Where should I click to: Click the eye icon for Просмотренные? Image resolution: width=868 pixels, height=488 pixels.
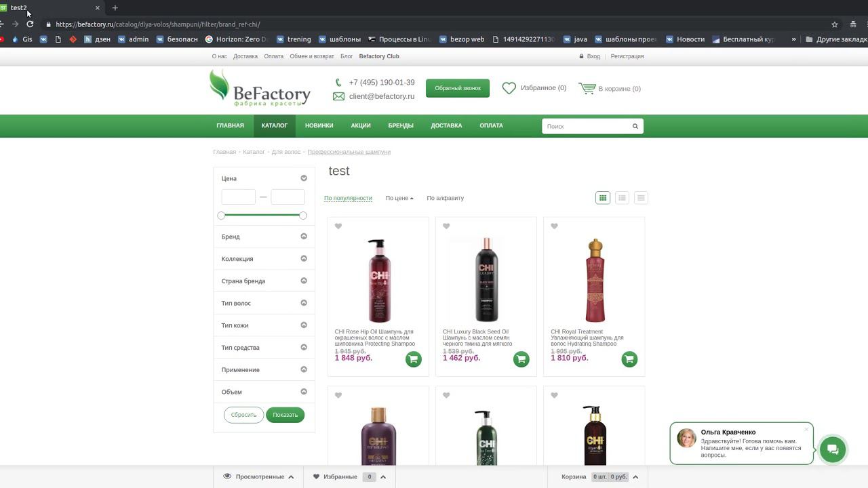(227, 476)
